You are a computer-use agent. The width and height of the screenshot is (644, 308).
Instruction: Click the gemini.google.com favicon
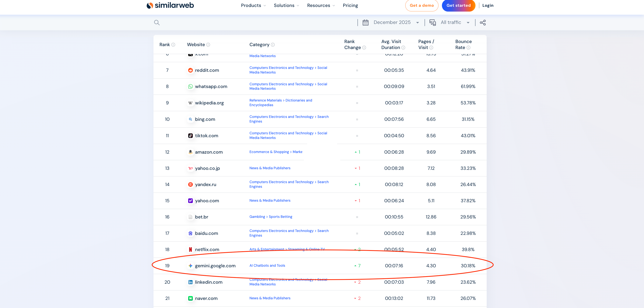coord(191,266)
